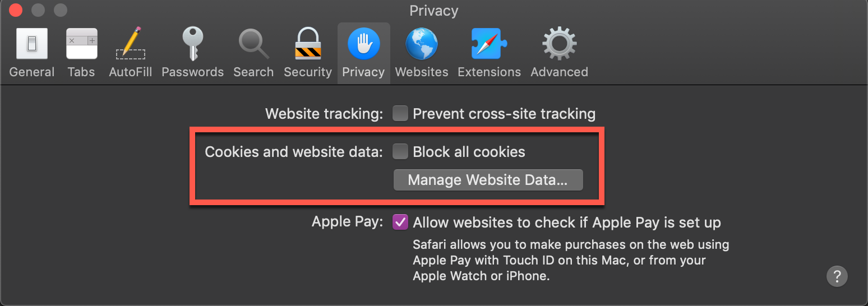The height and width of the screenshot is (306, 868).
Task: Uncheck Allow websites to check Apple Pay
Action: point(400,222)
